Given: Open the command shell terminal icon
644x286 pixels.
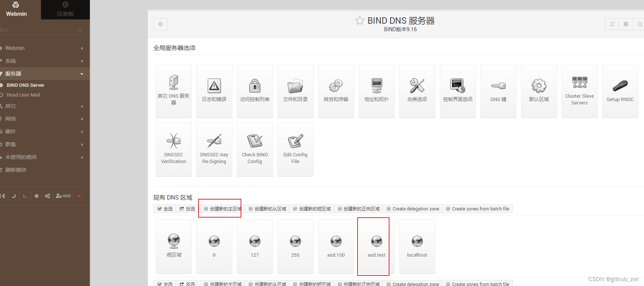Looking at the screenshot, I should click(x=25, y=196).
